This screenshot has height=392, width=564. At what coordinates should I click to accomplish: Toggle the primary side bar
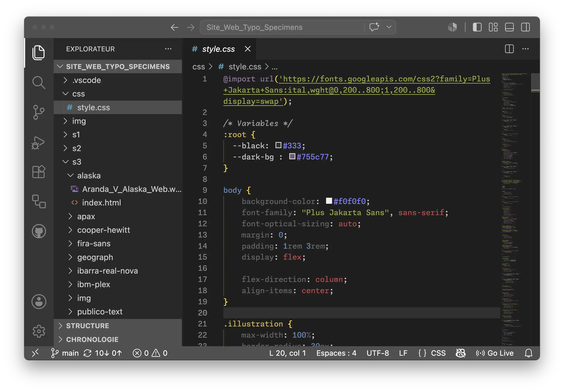[477, 27]
